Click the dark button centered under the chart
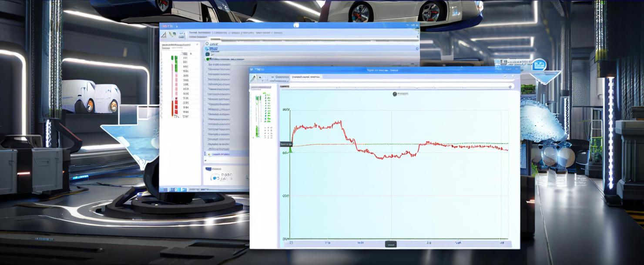 391,245
